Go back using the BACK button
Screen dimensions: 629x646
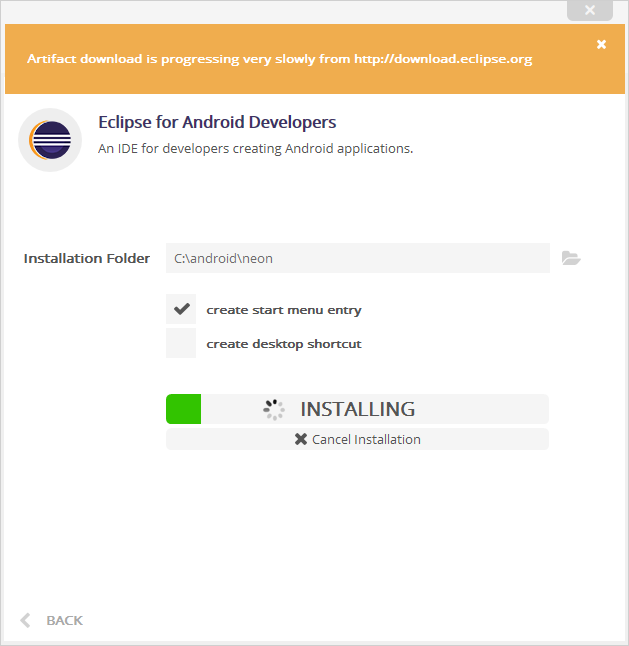52,620
